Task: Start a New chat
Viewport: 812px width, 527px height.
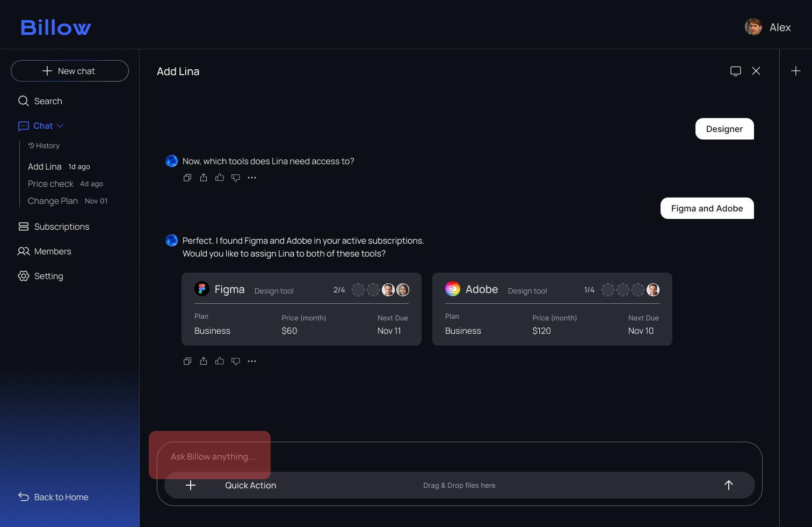Action: (x=70, y=71)
